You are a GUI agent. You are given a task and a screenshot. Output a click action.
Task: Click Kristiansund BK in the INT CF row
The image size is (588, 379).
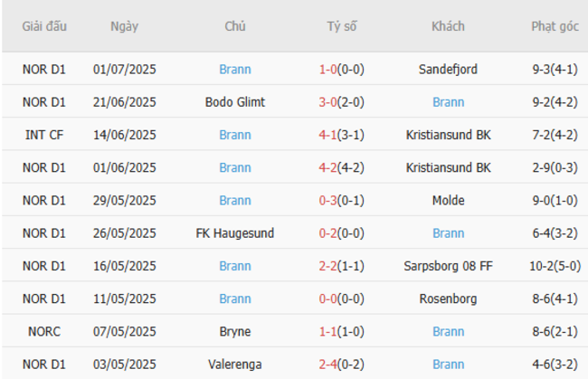pos(449,135)
